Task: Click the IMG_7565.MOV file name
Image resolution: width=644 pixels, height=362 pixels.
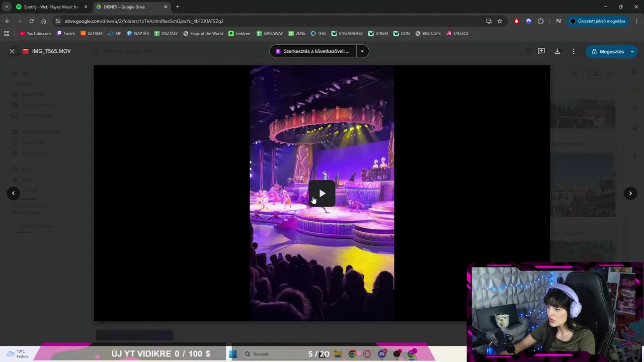Action: (x=51, y=51)
